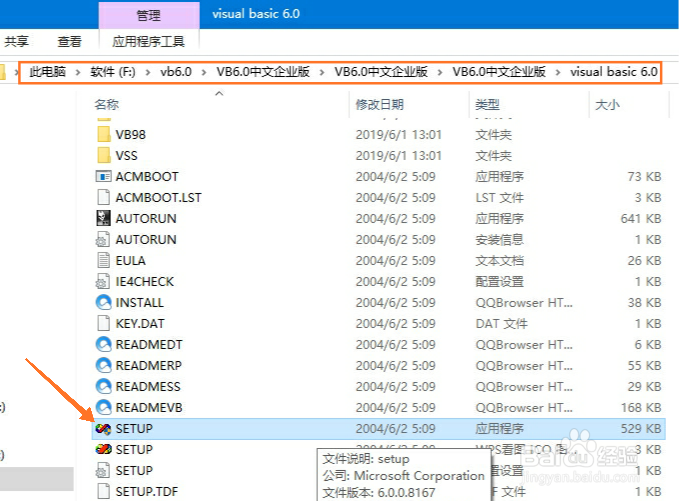Open the VSS folder icon
The image size is (679, 501).
[x=103, y=155]
